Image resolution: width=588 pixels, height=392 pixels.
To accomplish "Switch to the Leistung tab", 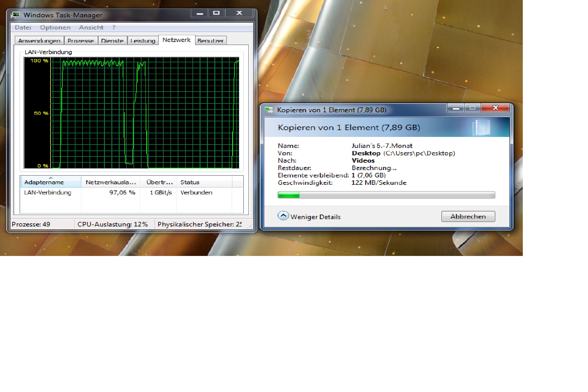I will [143, 41].
